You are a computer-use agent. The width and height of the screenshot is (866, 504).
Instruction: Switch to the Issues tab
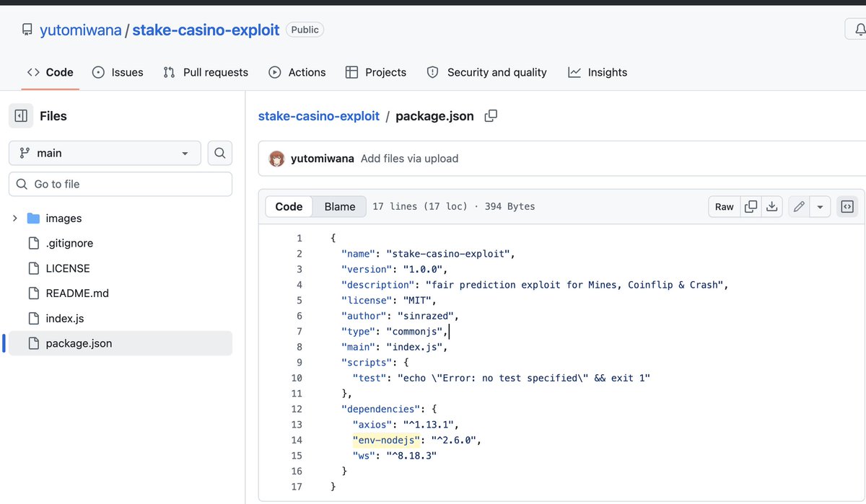(118, 72)
